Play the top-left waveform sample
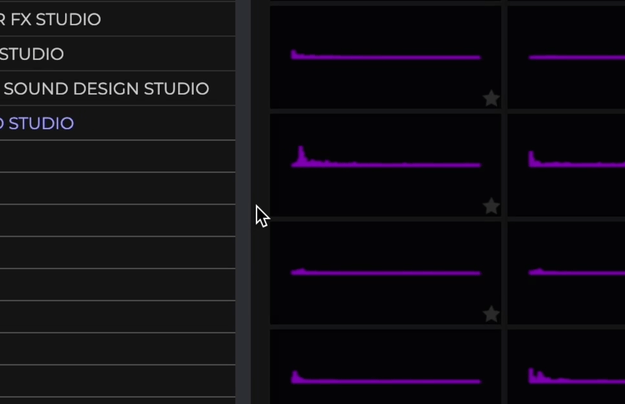The width and height of the screenshot is (625, 404). click(385, 57)
